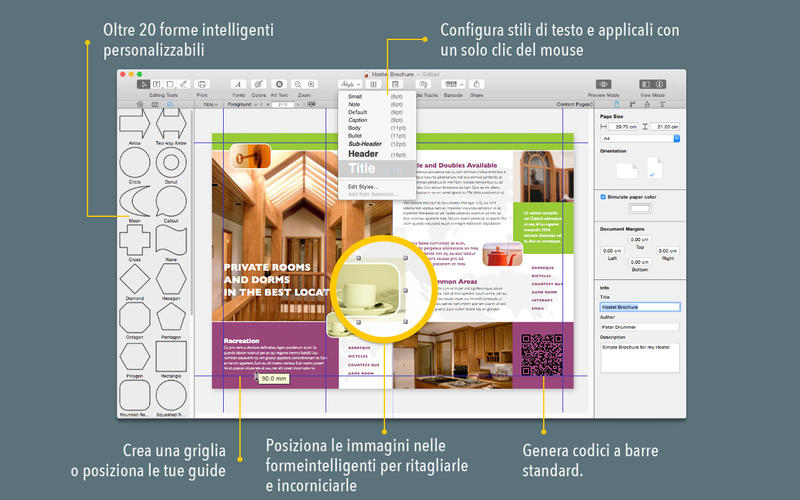Insert the Callout shape
This screenshot has height=500, width=800.
pos(171,202)
